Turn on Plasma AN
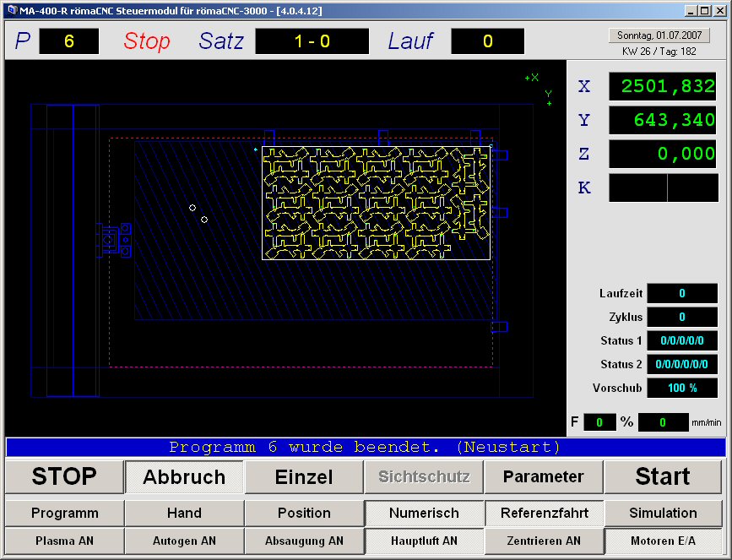The height and width of the screenshot is (560, 732). click(x=65, y=541)
